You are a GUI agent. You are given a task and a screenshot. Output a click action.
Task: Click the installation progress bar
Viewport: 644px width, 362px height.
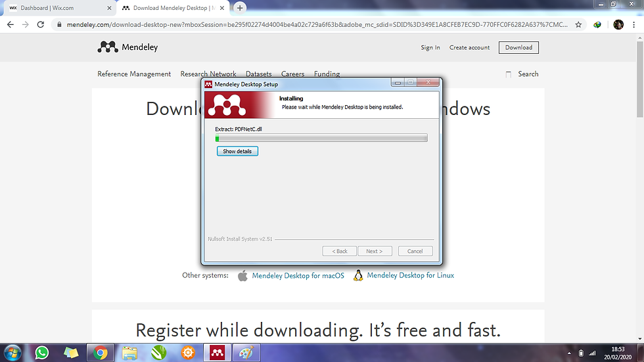pos(321,139)
